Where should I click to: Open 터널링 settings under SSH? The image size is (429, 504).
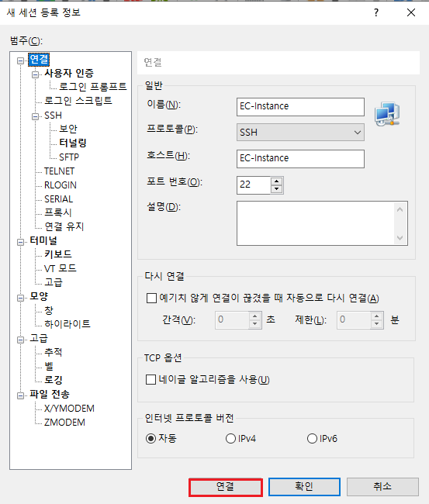pyautogui.click(x=73, y=143)
